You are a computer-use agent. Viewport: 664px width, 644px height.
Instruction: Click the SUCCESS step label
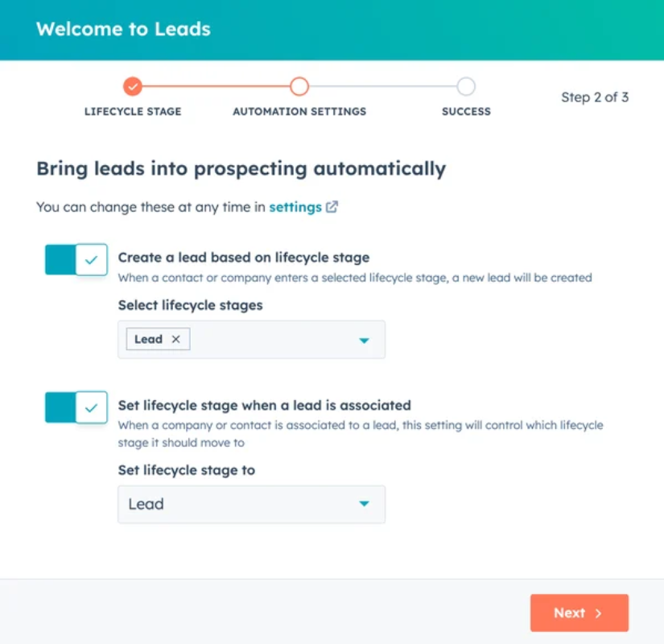(466, 112)
